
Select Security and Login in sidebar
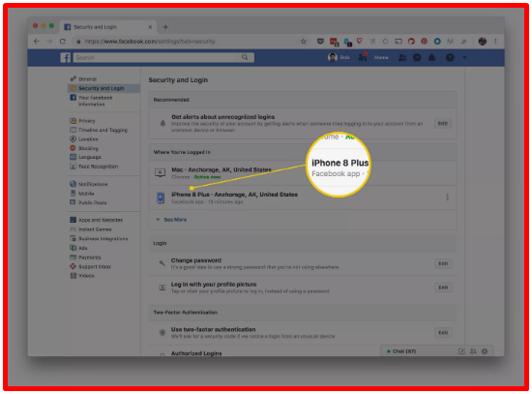(103, 88)
